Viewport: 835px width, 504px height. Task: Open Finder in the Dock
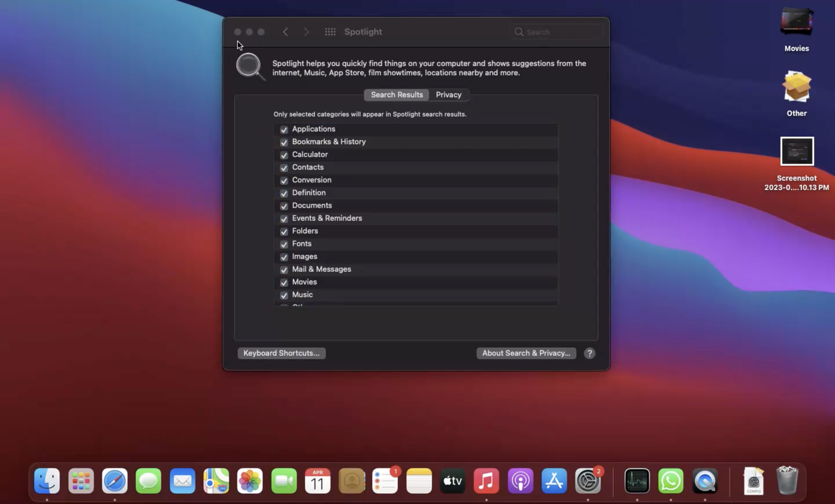[x=47, y=481]
